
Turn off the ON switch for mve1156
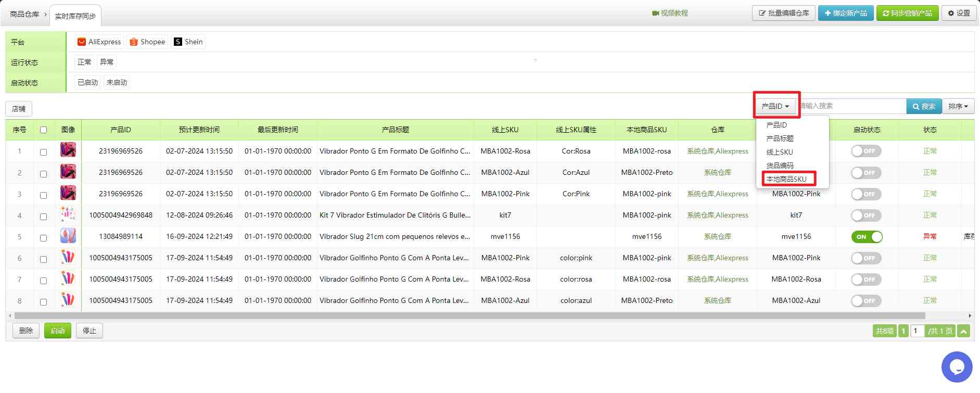(867, 237)
